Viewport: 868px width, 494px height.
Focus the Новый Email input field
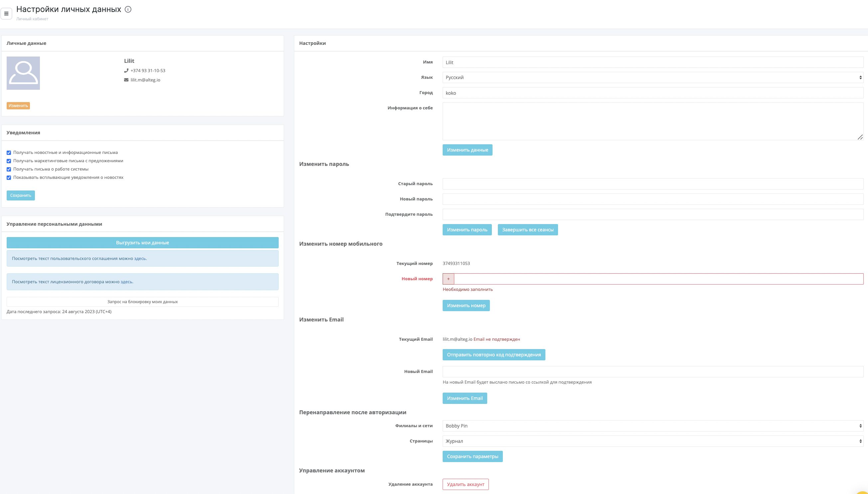[653, 372]
